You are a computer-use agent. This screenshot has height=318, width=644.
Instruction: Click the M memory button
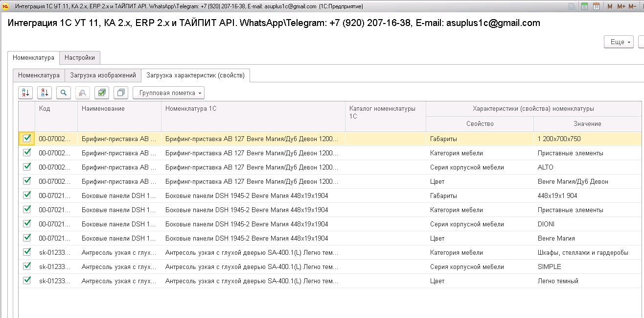pyautogui.click(x=610, y=6)
